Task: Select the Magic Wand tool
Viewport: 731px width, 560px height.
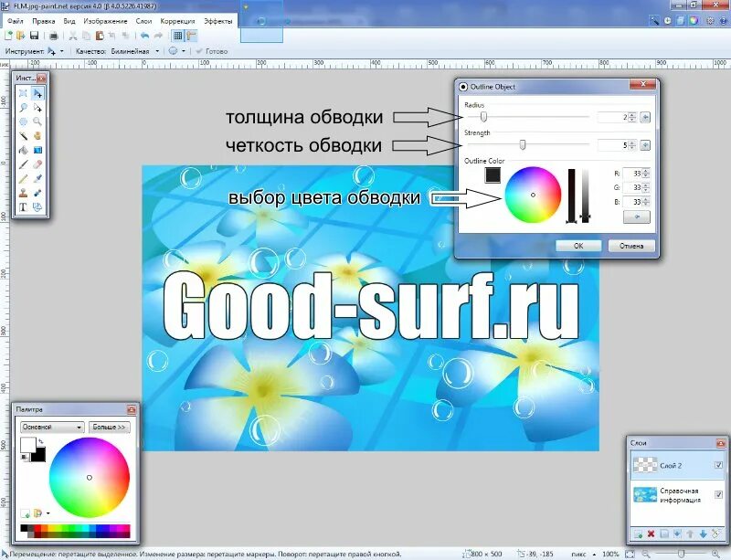Action: click(x=23, y=136)
